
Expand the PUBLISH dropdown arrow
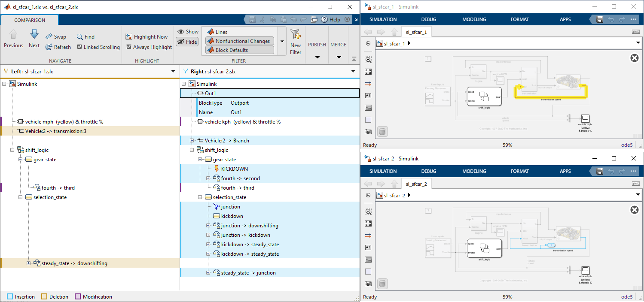[x=317, y=57]
